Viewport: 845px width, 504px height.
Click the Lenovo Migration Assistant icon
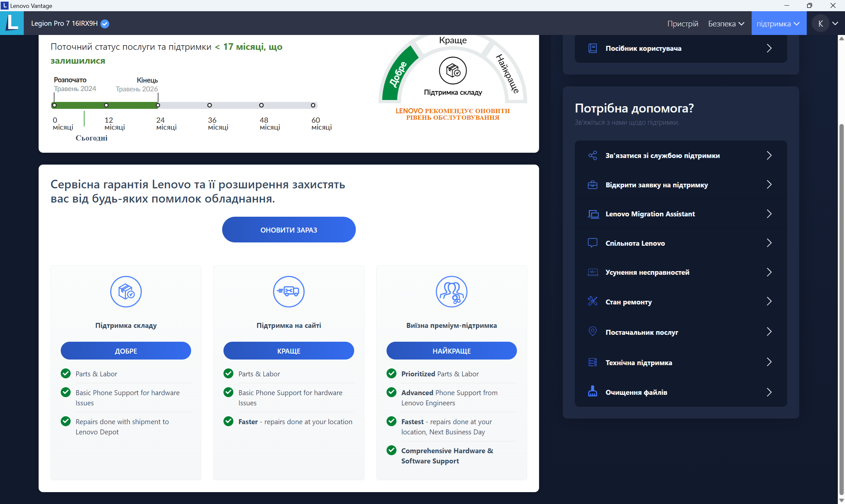click(x=593, y=214)
